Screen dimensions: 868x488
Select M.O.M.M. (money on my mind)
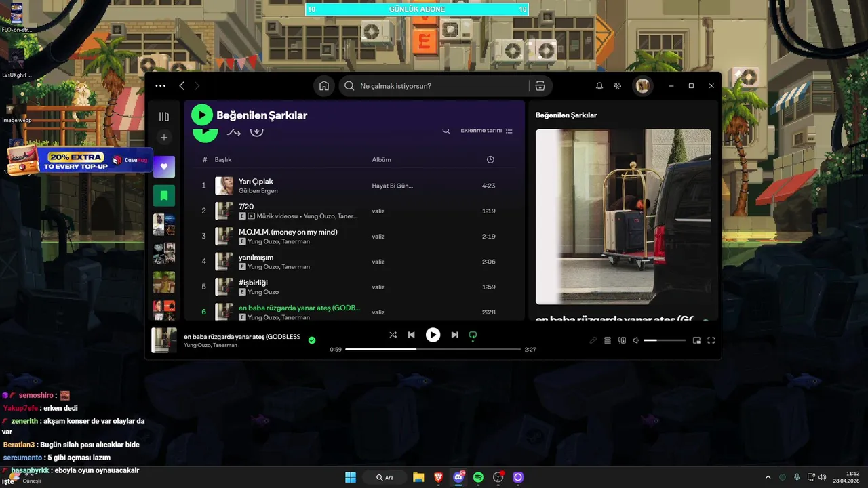point(288,232)
